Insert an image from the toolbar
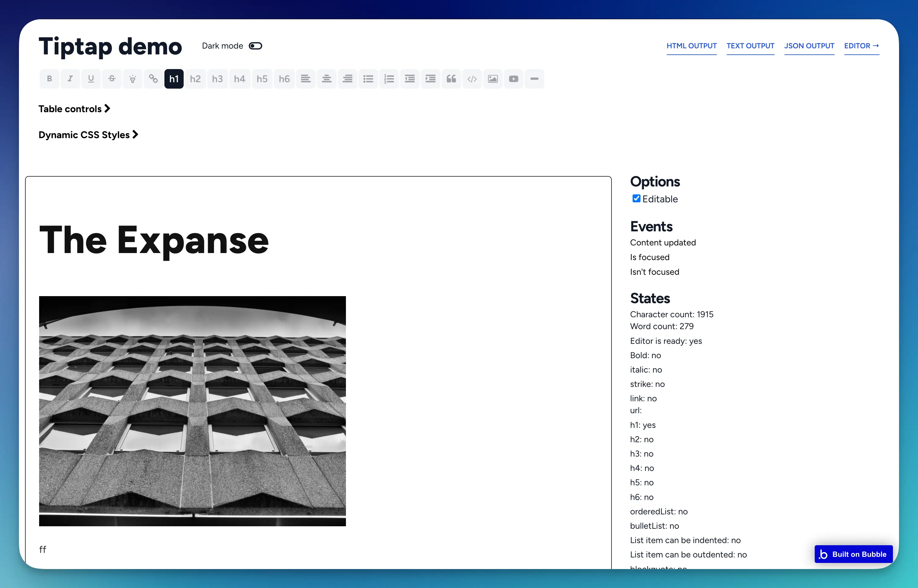This screenshot has height=588, width=918. [x=493, y=79]
